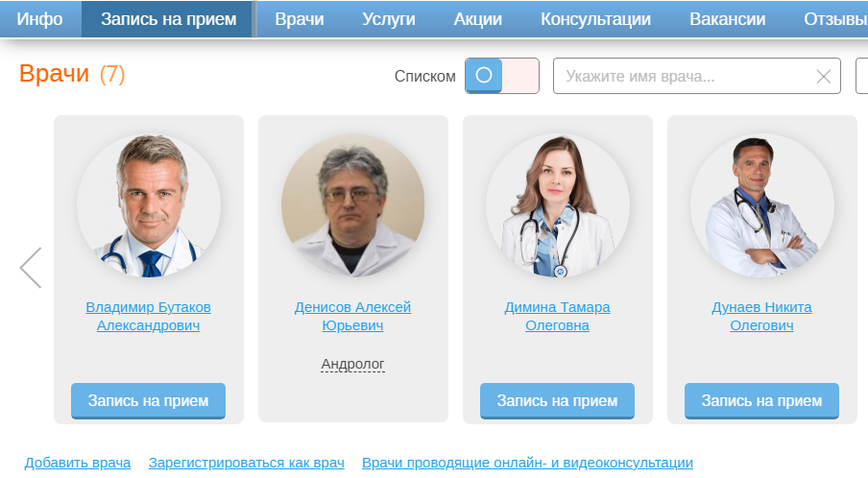The width and height of the screenshot is (868, 478).
Task: Click Добавить врача link
Action: coord(78,463)
